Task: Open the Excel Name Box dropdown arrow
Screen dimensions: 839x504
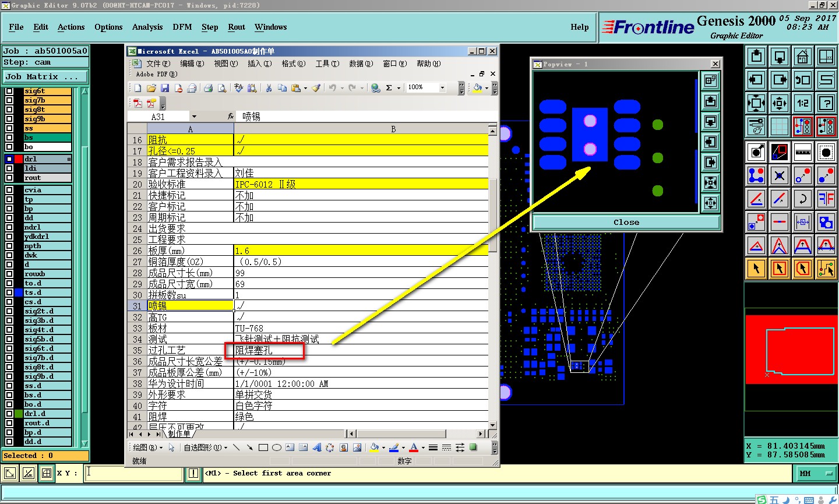Action: tap(194, 117)
